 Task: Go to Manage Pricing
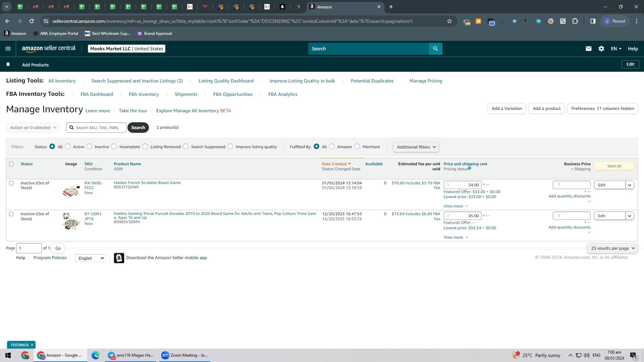(426, 81)
